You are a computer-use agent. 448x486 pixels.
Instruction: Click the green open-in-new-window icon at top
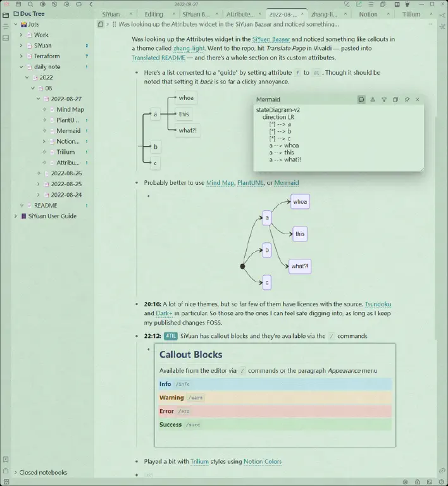pyautogui.click(x=359, y=4)
